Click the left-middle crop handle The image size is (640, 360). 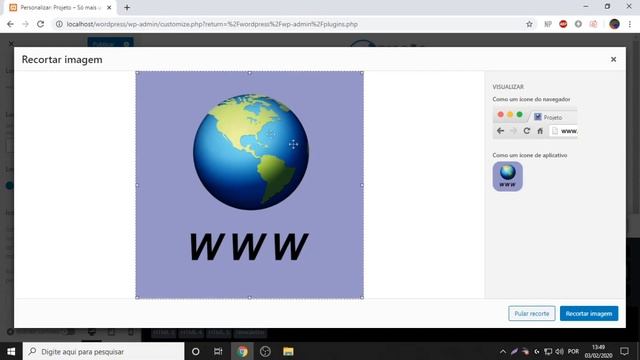pos(138,185)
